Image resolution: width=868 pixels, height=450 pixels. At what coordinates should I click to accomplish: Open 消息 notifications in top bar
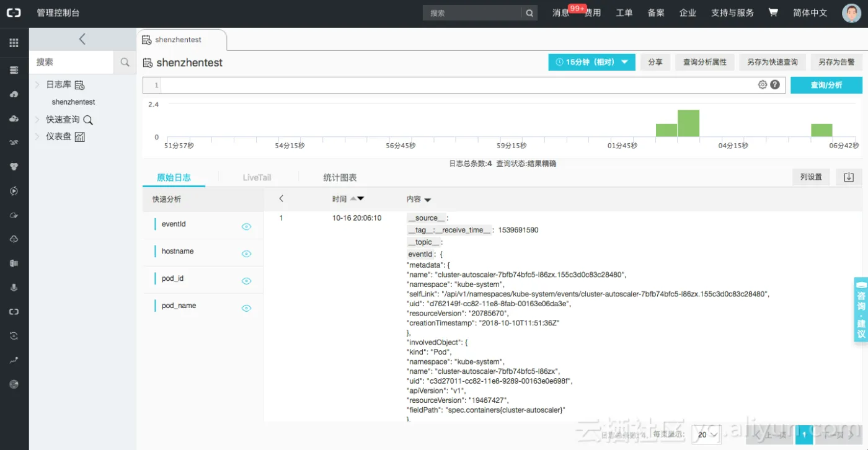tap(560, 12)
